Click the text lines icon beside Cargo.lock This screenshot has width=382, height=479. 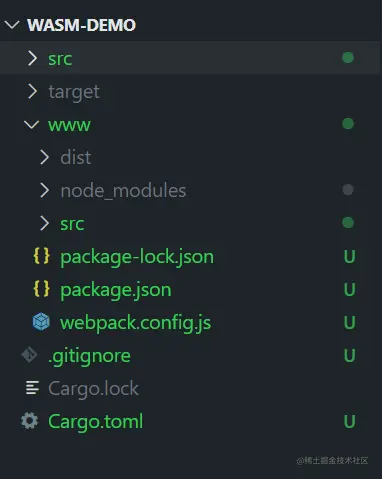tap(32, 388)
